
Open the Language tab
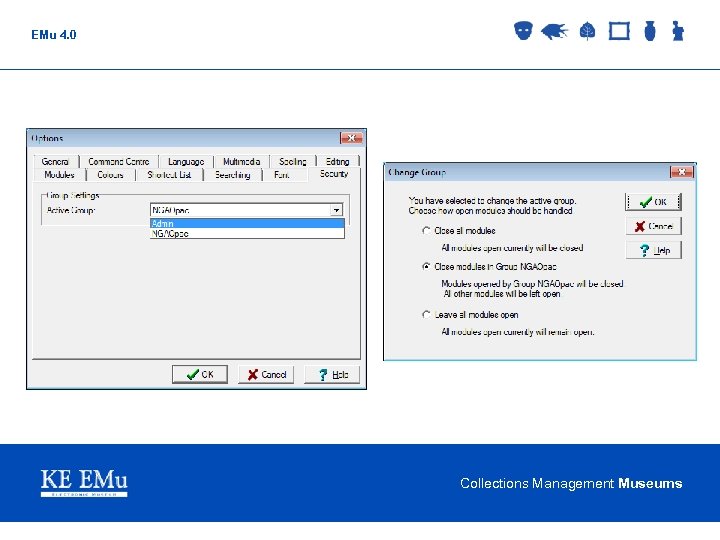(186, 162)
